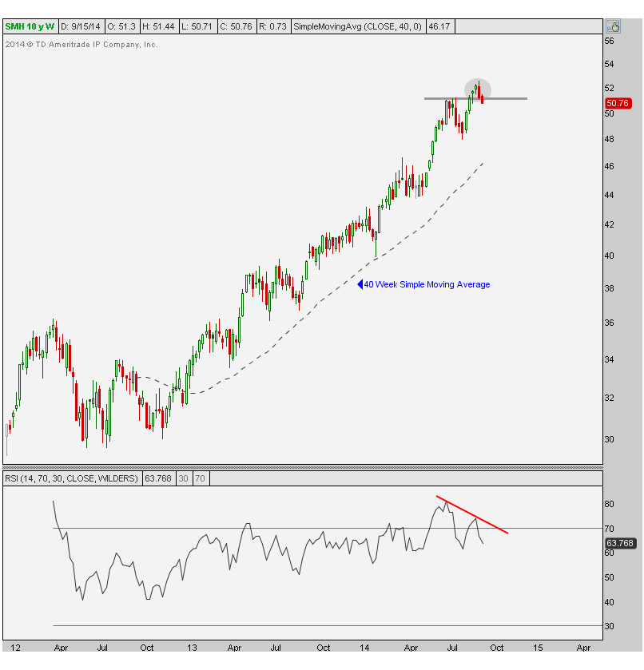This screenshot has height=670, width=644.
Task: Click the chart tools icon at top right
Action: pos(613,26)
